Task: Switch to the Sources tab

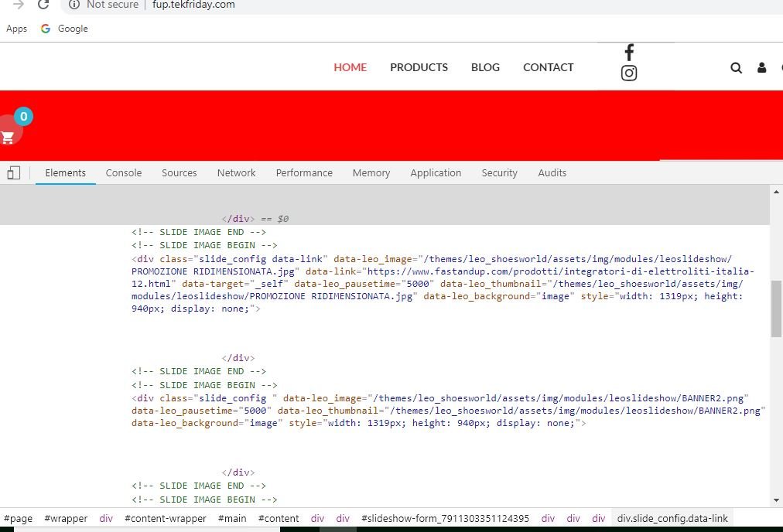Action: pyautogui.click(x=180, y=172)
